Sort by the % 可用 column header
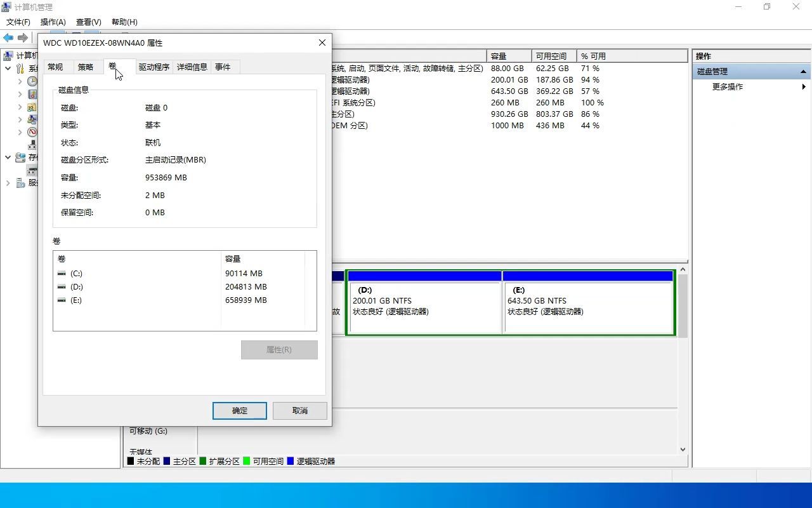The height and width of the screenshot is (508, 812). 632,56
